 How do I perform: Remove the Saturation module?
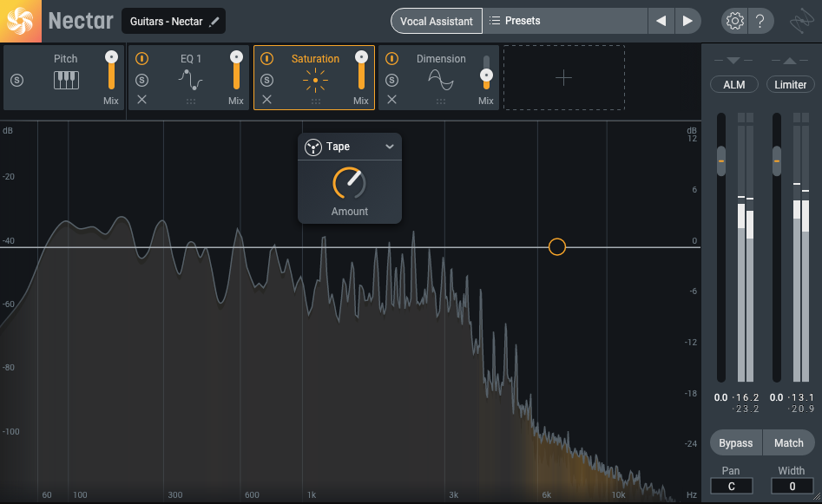point(266,100)
